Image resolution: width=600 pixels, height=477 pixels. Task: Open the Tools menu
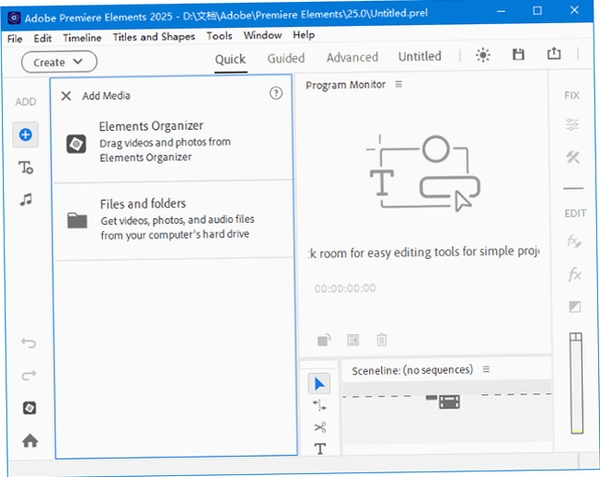point(219,36)
